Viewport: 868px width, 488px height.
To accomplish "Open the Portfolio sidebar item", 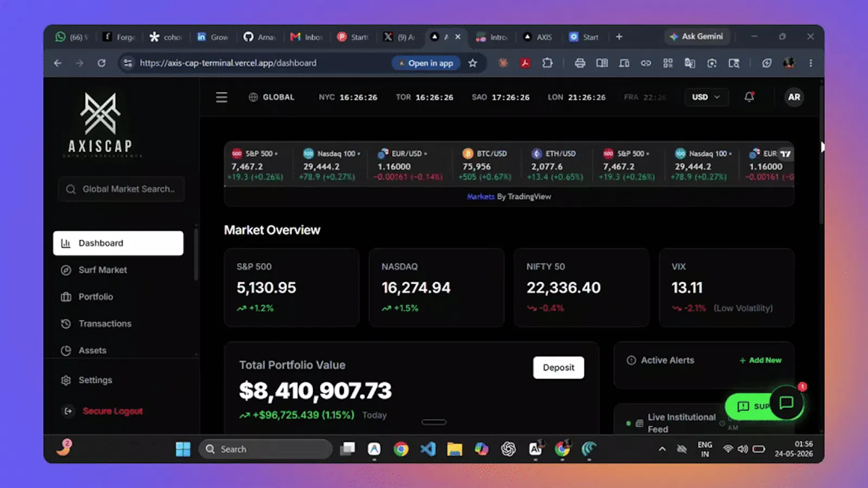I will 118,297.
